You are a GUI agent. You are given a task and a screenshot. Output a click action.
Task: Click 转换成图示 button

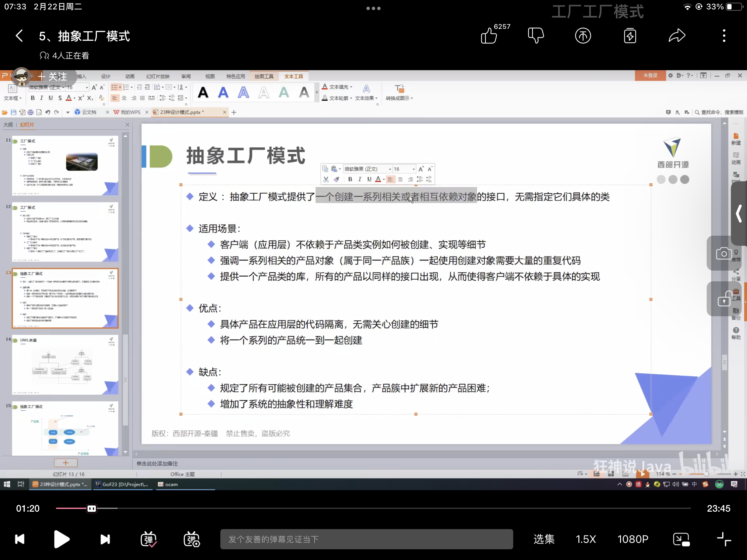[399, 92]
